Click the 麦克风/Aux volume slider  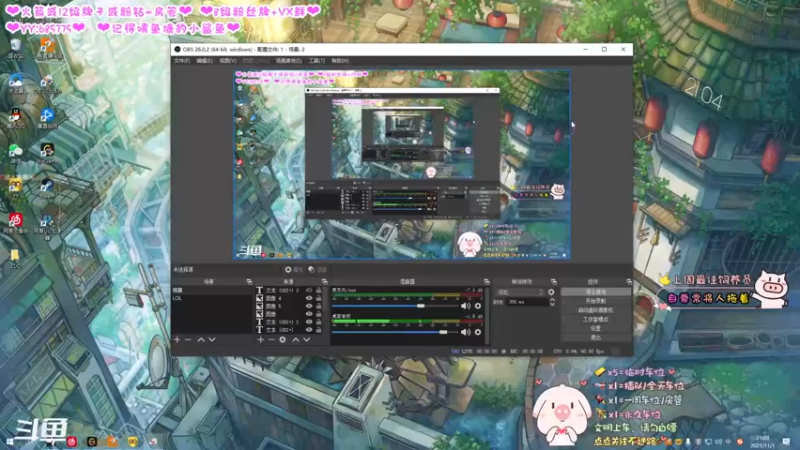click(x=395, y=306)
